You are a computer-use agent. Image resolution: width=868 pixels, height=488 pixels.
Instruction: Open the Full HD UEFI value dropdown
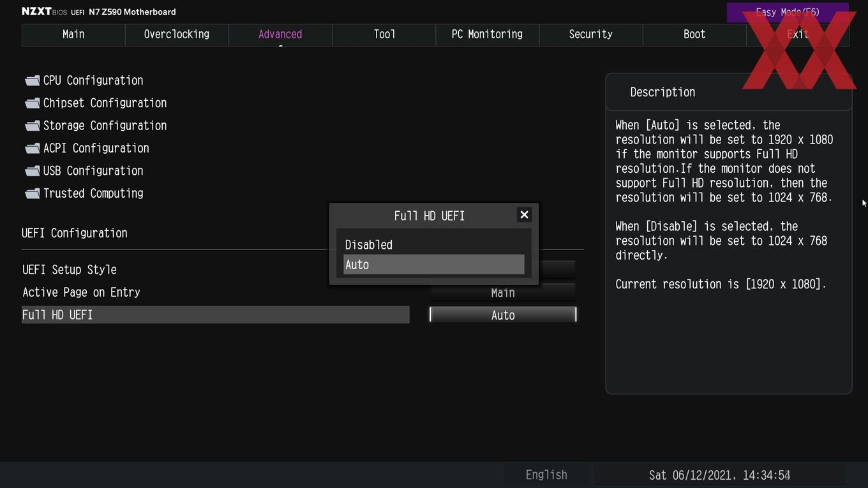click(503, 315)
